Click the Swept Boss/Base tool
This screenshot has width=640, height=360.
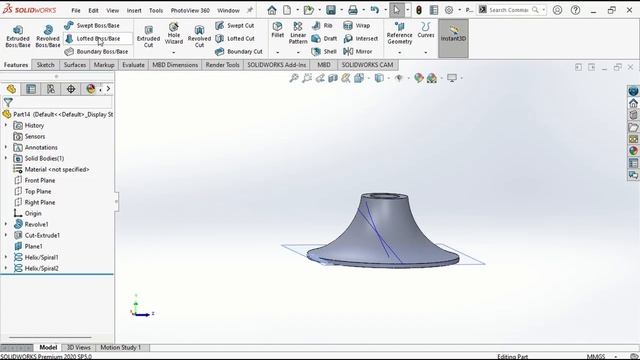[92, 25]
